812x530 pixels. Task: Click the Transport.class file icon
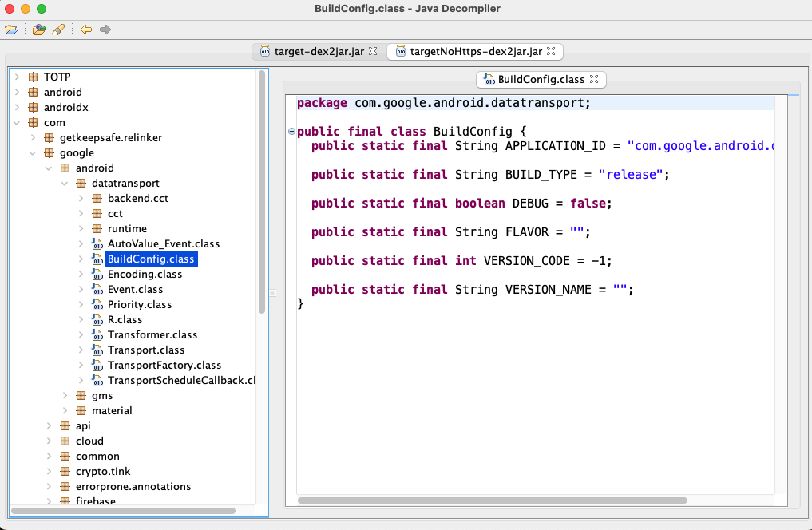pos(97,350)
